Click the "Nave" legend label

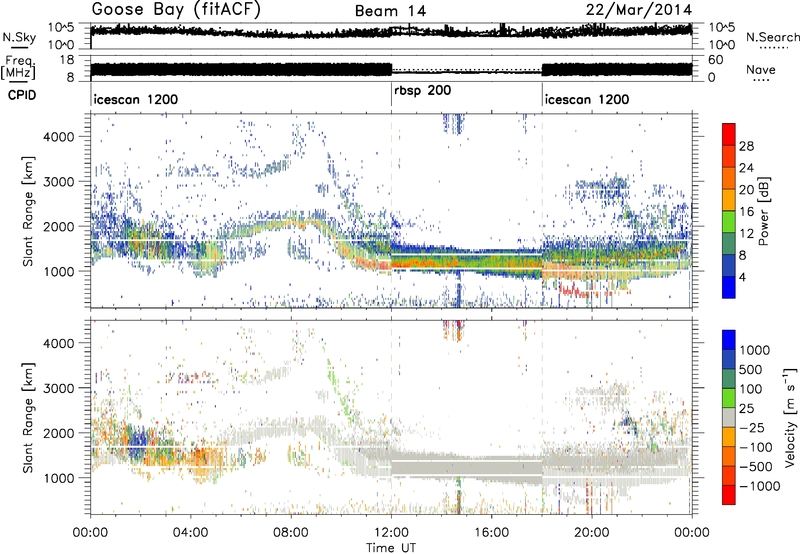point(761,69)
